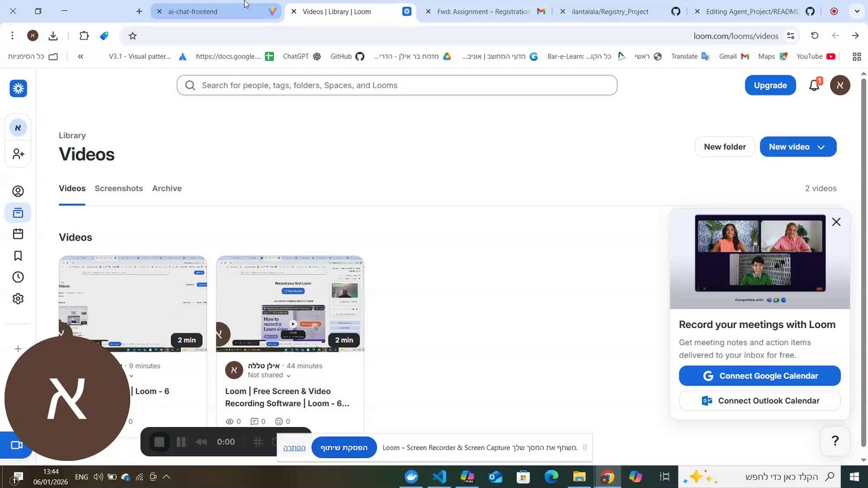
Task: Click the loom.com/looms/videos address bar
Action: [735, 36]
